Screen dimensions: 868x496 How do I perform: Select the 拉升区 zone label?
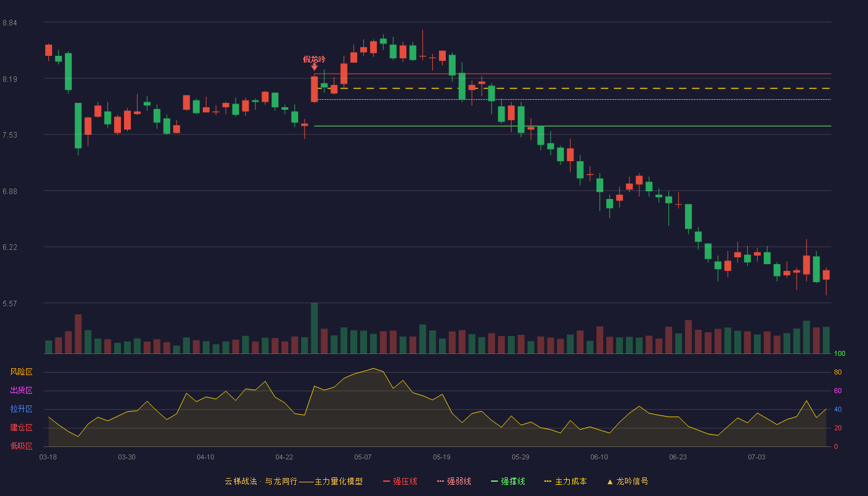(21, 409)
